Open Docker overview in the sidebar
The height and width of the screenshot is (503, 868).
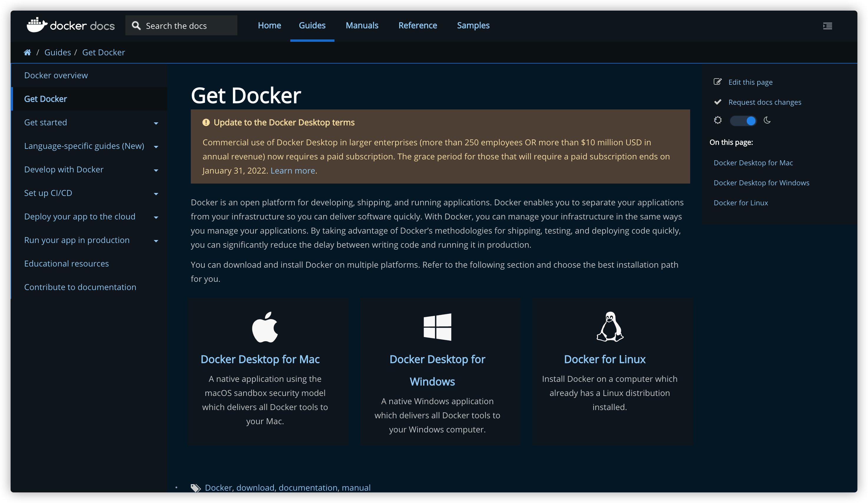coord(56,75)
